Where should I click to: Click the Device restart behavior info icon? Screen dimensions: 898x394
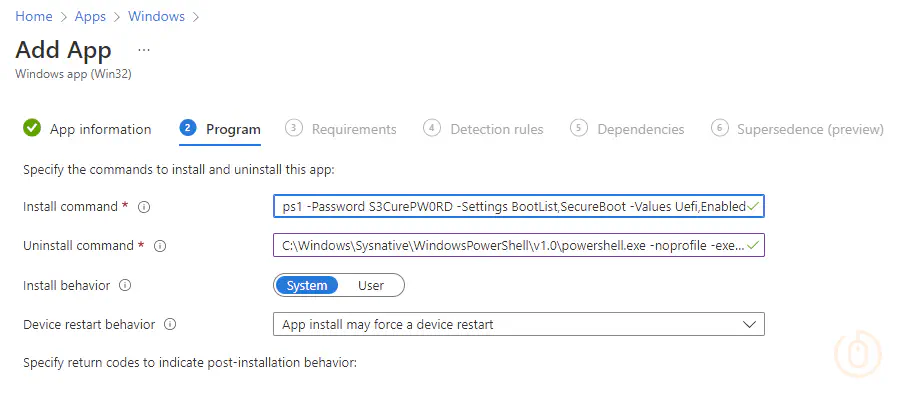pyautogui.click(x=170, y=325)
